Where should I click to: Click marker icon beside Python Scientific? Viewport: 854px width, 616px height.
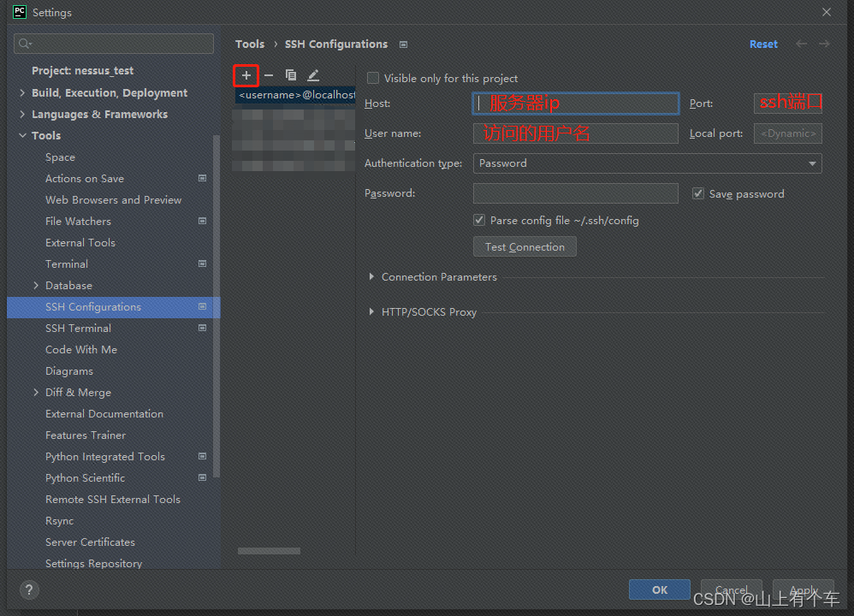point(203,477)
